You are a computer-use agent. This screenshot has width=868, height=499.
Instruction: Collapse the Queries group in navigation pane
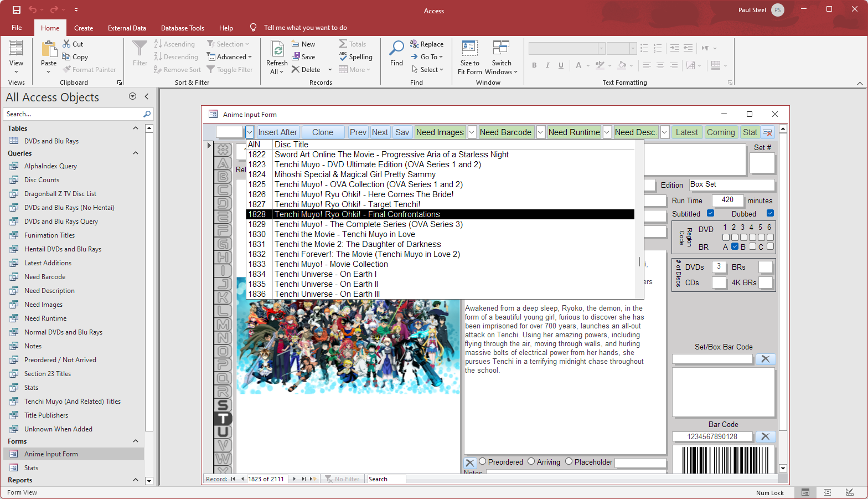pyautogui.click(x=136, y=153)
